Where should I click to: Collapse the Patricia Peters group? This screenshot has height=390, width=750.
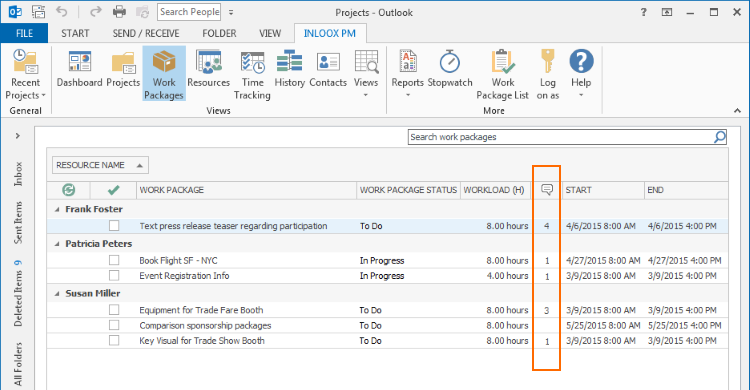[x=57, y=244]
